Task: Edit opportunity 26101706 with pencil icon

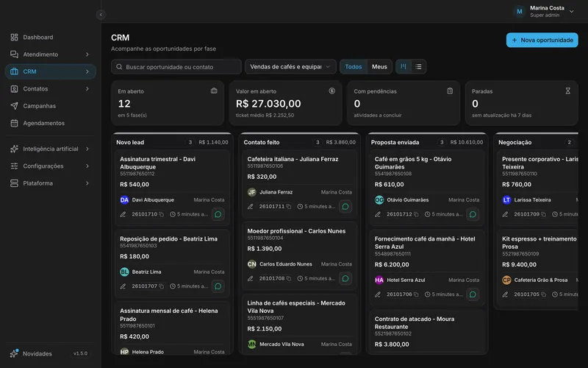Action: (x=378, y=294)
